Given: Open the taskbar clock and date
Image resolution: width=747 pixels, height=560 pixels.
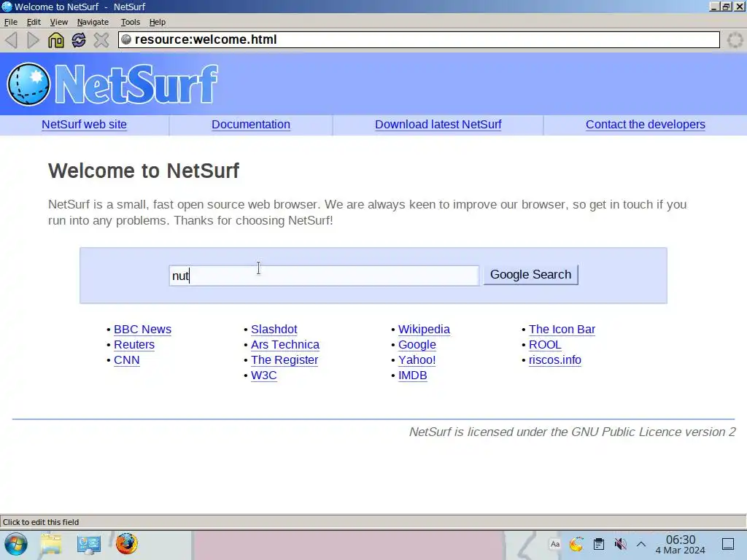Looking at the screenshot, I should click(681, 544).
